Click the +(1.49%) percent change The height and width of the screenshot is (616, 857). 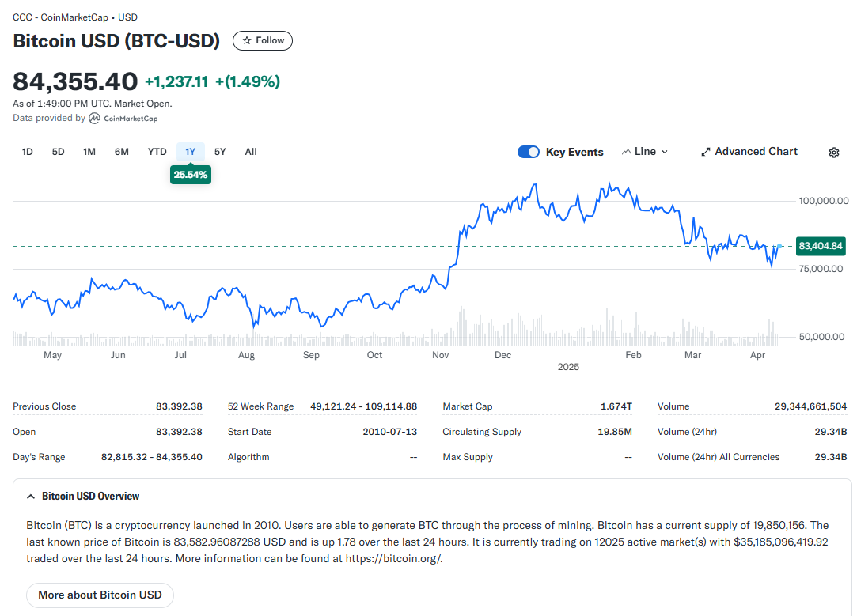pos(248,82)
